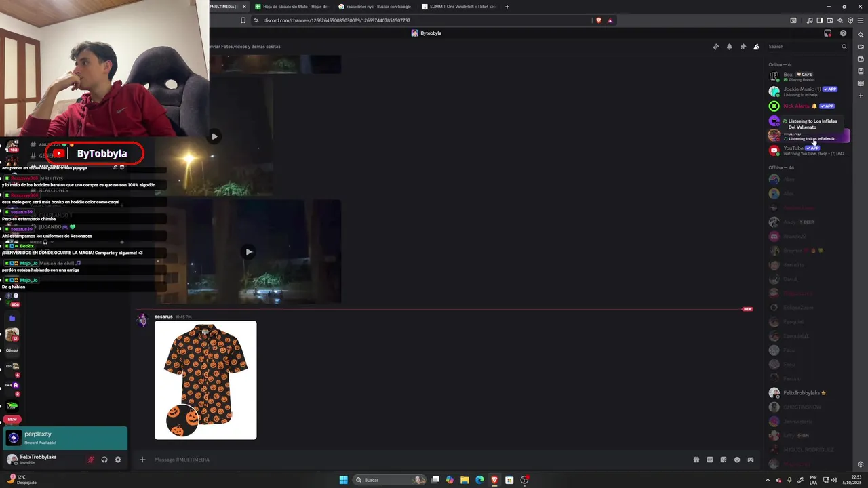Open the Qénsp server icon

[x=12, y=351]
